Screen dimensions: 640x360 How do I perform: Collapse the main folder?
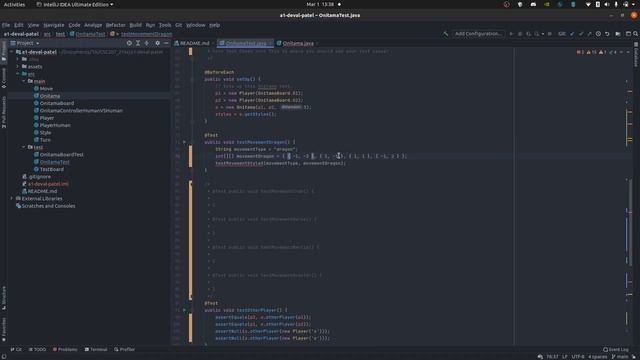point(24,81)
